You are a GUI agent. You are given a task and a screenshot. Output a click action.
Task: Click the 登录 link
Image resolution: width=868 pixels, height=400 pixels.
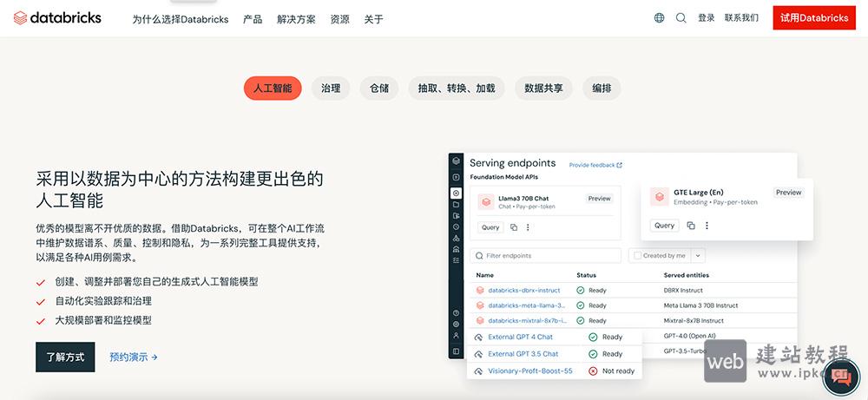[707, 18]
